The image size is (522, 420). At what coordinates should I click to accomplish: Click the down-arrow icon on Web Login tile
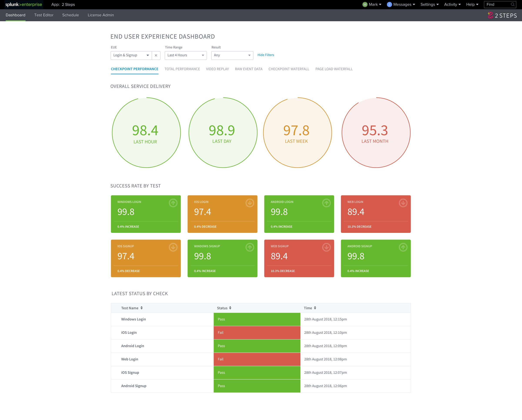403,203
